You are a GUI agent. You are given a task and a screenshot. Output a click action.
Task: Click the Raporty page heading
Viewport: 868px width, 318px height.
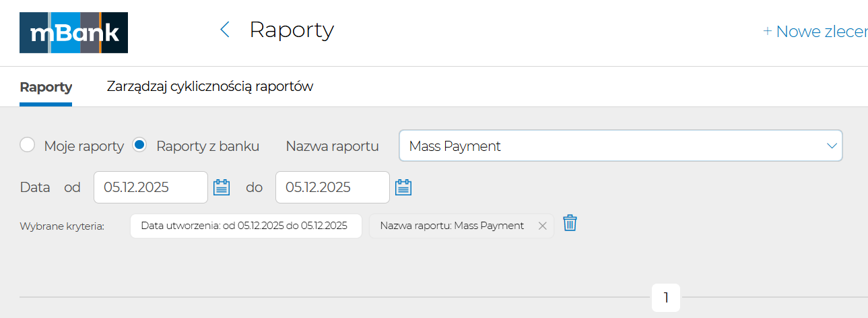point(292,30)
